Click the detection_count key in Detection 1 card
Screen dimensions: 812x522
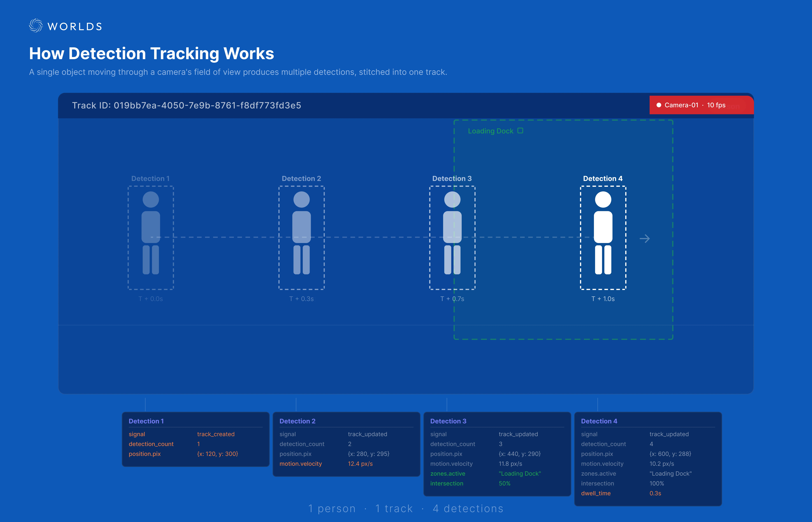151,444
